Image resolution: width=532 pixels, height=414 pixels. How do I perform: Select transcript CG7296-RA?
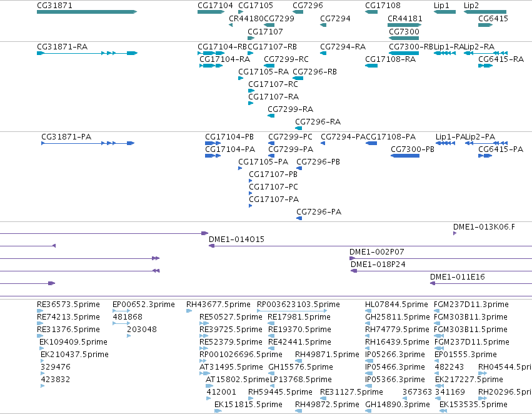pyautogui.click(x=299, y=128)
